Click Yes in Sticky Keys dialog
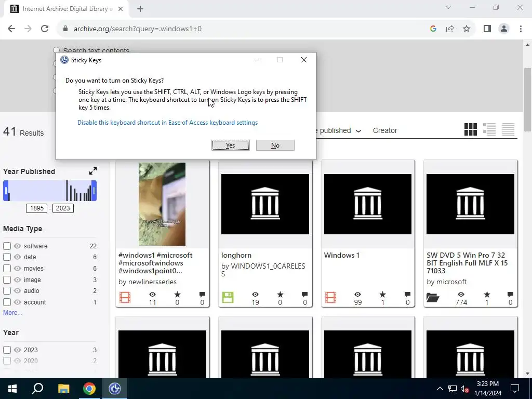 pyautogui.click(x=231, y=145)
